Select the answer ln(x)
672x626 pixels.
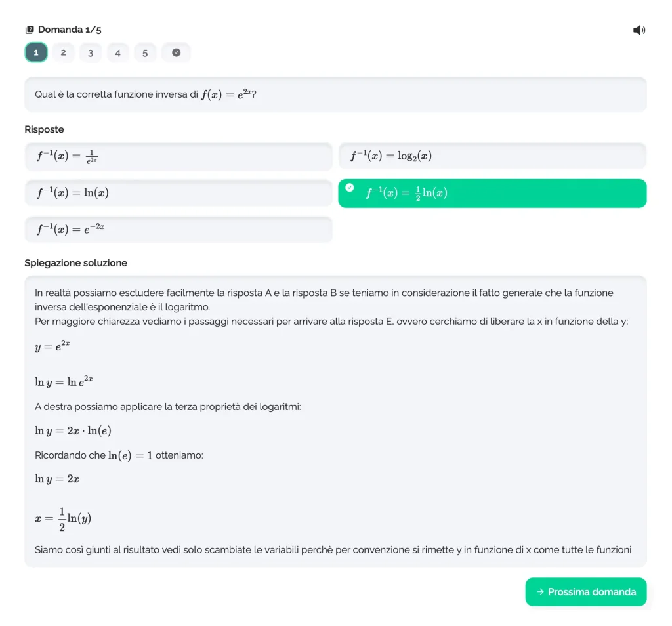(178, 193)
